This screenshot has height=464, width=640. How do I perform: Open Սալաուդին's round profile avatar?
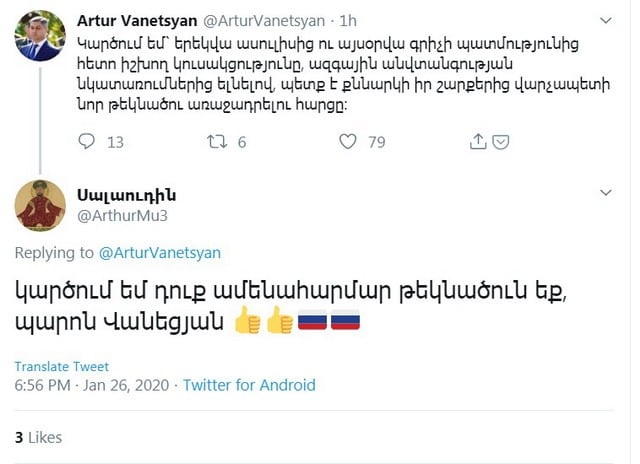coord(41,206)
